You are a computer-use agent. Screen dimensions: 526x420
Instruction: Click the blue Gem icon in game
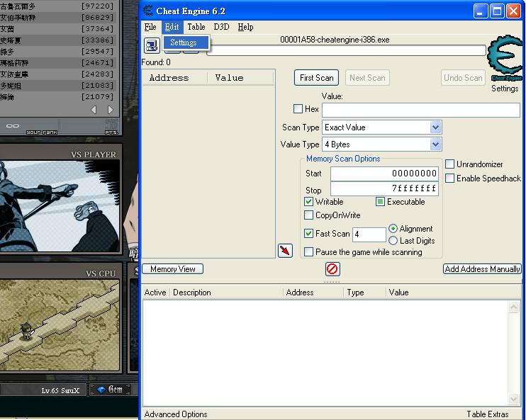point(101,390)
